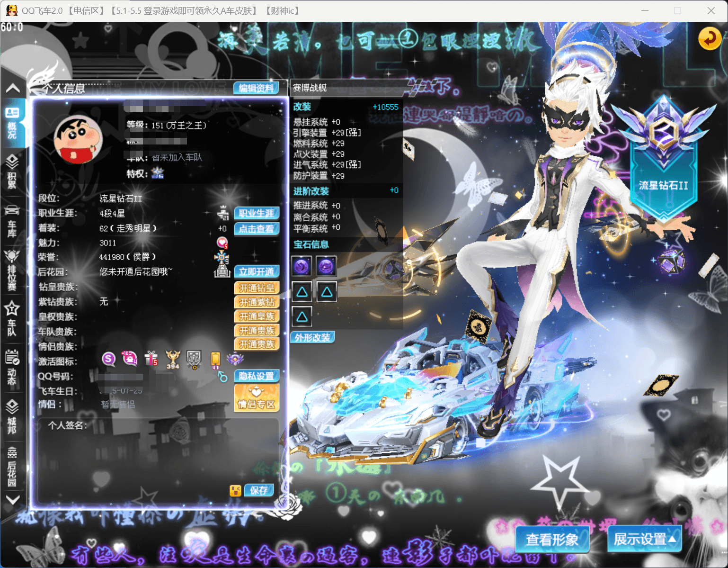
Task: Click the career rank icon beside 职业生涯
Action: tap(223, 213)
